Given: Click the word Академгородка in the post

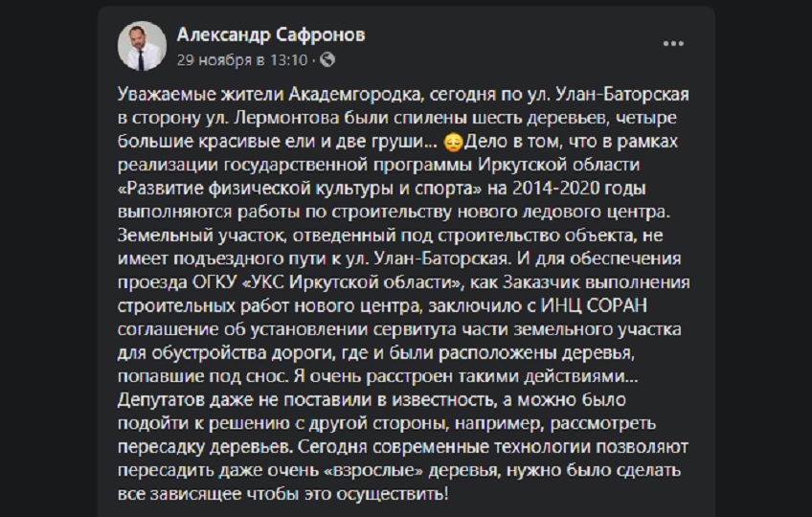Looking at the screenshot, I should click(x=355, y=95).
